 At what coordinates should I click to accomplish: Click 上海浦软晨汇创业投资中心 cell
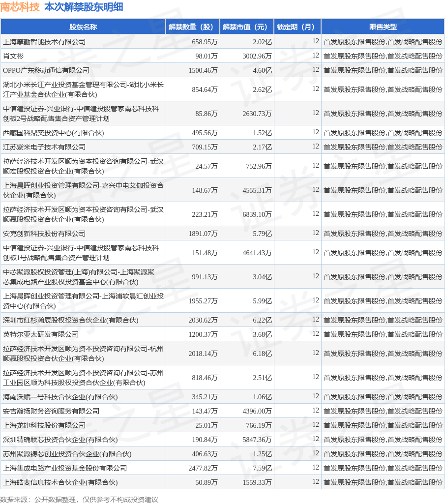tap(83, 301)
